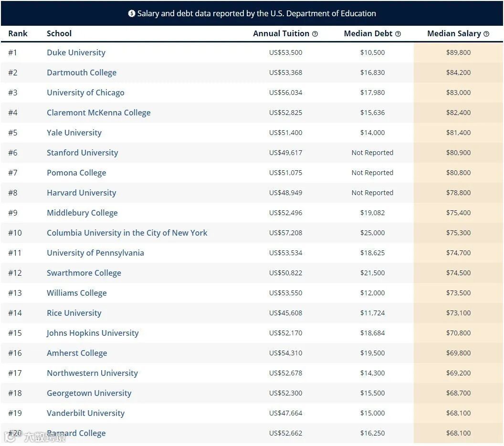Click the Median Salary help icon

(x=486, y=34)
